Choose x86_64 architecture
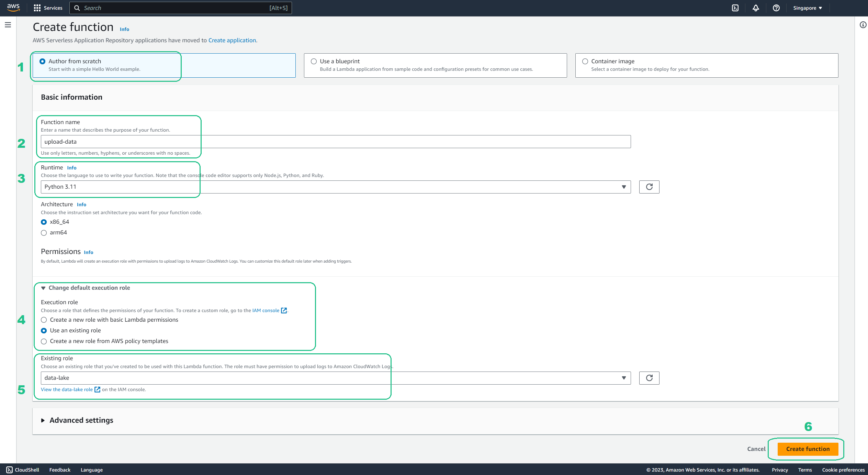 [x=44, y=222]
